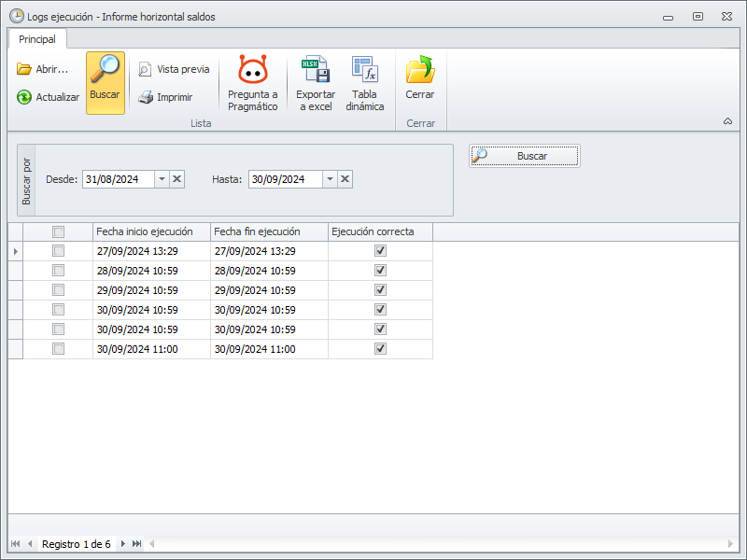Go to the next record in the navigator
This screenshot has width=747, height=560.
point(121,544)
